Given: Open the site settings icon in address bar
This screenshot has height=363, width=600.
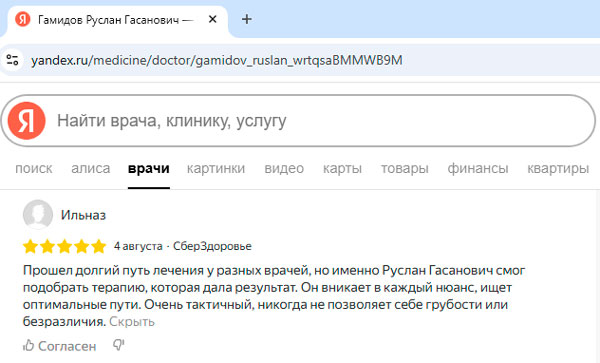Looking at the screenshot, I should (x=12, y=60).
